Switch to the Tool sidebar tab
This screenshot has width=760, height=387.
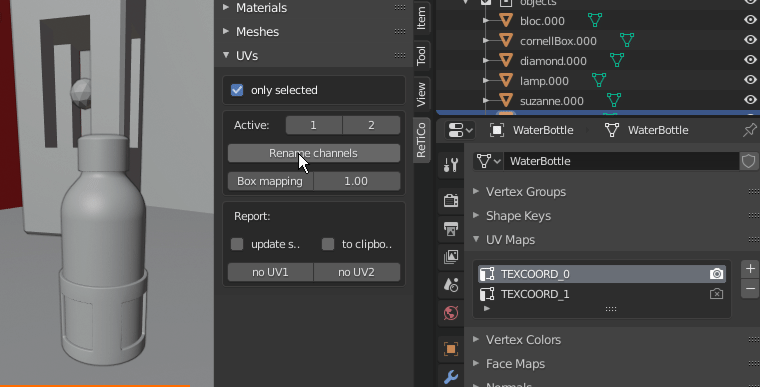[421, 55]
